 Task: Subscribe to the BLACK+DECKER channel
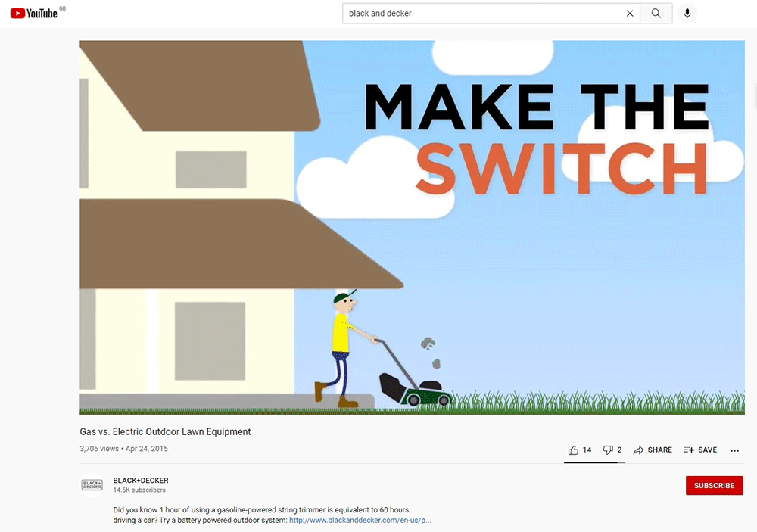(714, 485)
